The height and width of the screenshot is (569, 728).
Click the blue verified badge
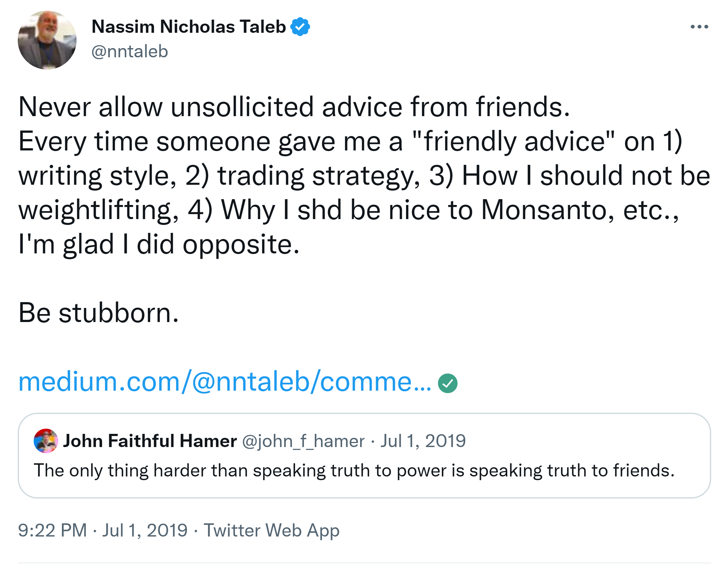(300, 27)
